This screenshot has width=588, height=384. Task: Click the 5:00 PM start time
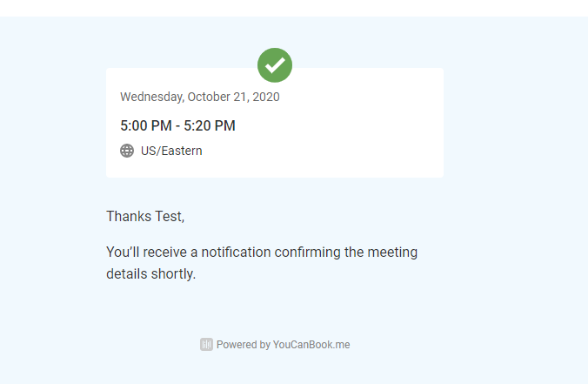click(x=144, y=125)
